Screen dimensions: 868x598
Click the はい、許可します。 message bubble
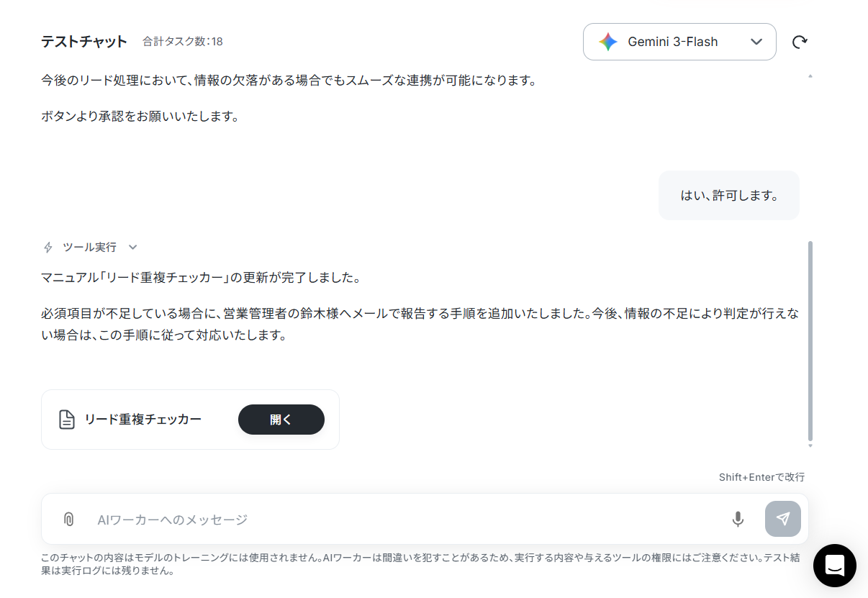coord(729,195)
